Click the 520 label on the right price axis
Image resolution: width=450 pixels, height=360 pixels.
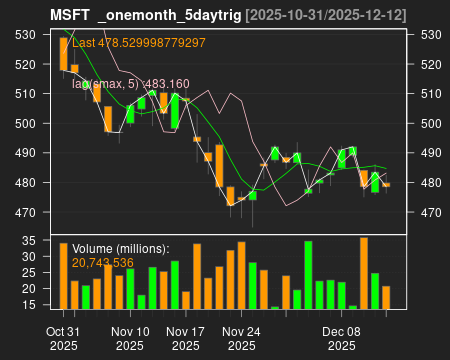(x=431, y=64)
